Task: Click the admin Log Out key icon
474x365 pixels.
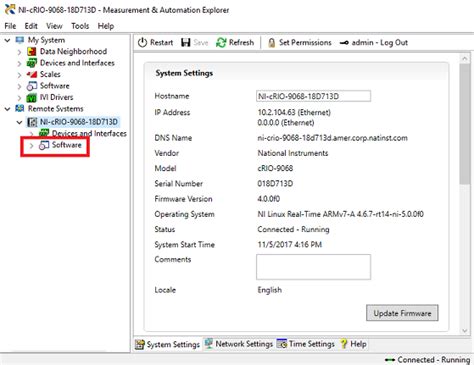Action: [x=344, y=43]
